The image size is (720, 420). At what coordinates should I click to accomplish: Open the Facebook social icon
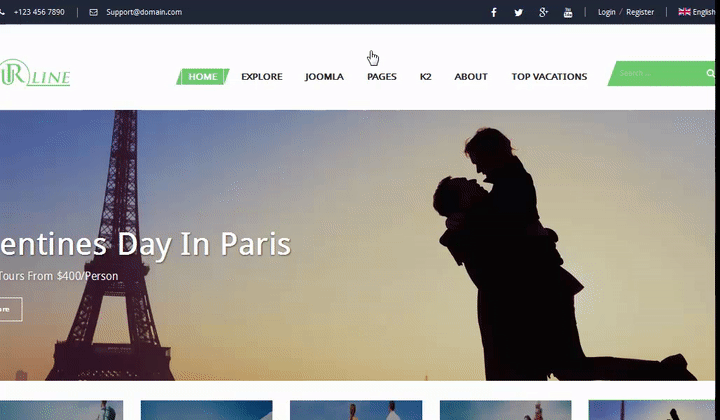coord(493,12)
